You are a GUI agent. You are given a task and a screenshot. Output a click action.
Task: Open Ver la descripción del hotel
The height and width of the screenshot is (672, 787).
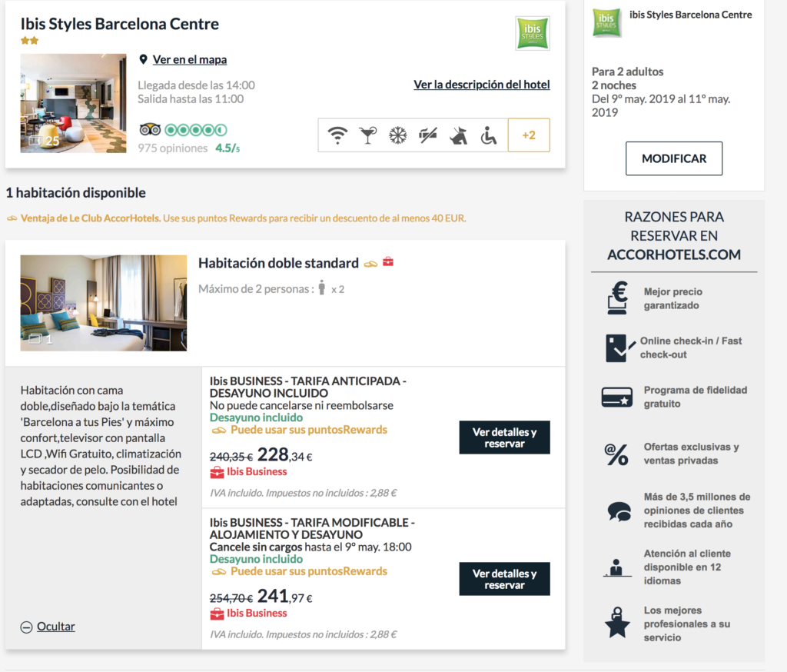[482, 85]
